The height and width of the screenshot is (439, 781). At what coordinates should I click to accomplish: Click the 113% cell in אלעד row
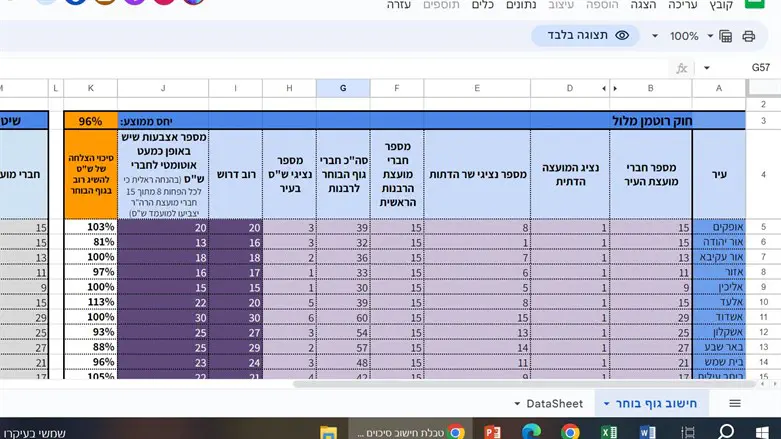[x=91, y=302]
